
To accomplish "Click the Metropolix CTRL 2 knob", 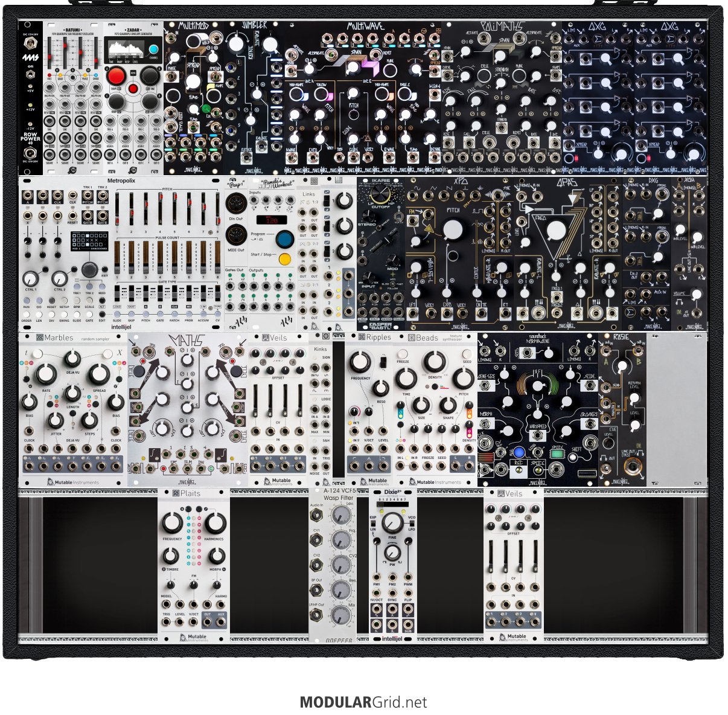I will point(59,278).
